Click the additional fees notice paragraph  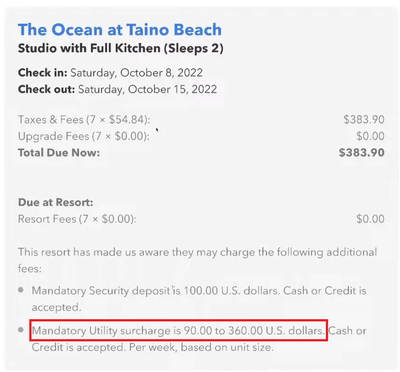pyautogui.click(x=197, y=260)
